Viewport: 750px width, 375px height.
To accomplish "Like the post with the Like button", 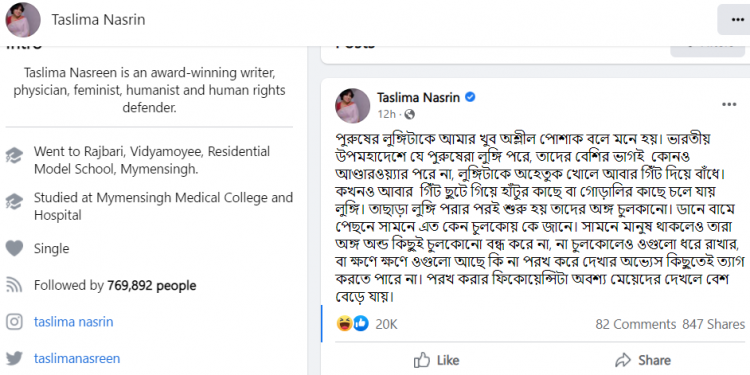I will click(436, 360).
